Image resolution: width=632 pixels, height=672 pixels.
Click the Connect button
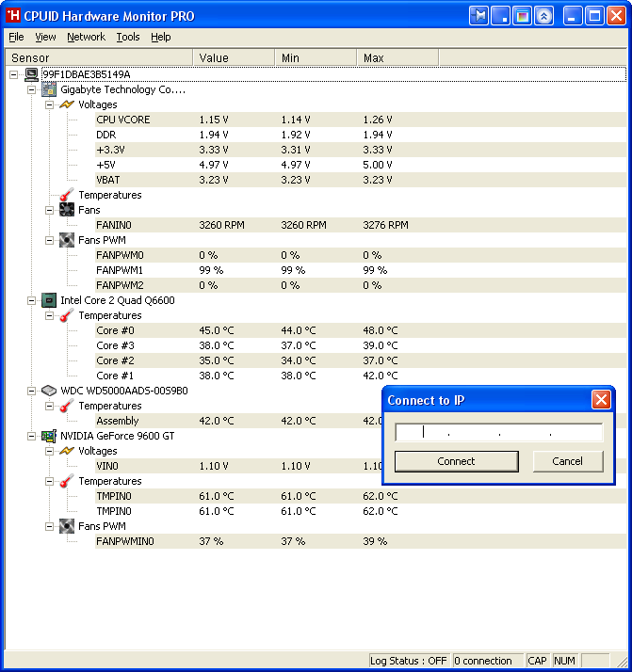pos(456,461)
